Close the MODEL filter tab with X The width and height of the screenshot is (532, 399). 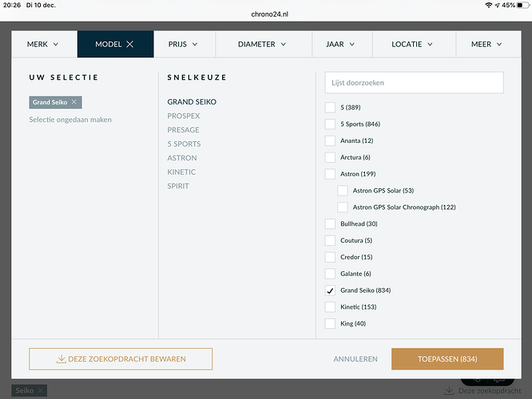pyautogui.click(x=130, y=44)
